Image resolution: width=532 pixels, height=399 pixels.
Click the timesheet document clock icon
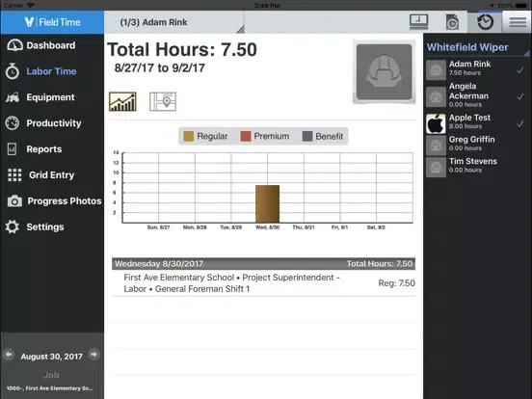click(452, 22)
